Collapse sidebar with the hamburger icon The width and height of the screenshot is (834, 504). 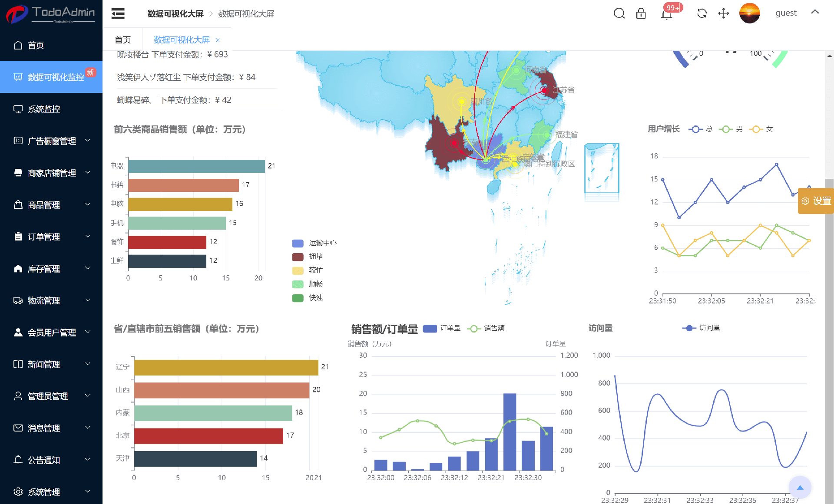[118, 13]
